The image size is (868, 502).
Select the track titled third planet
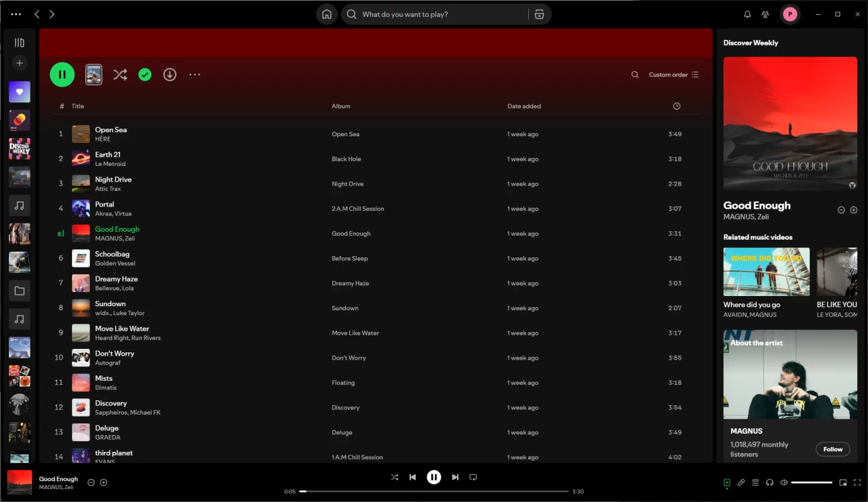click(x=114, y=453)
